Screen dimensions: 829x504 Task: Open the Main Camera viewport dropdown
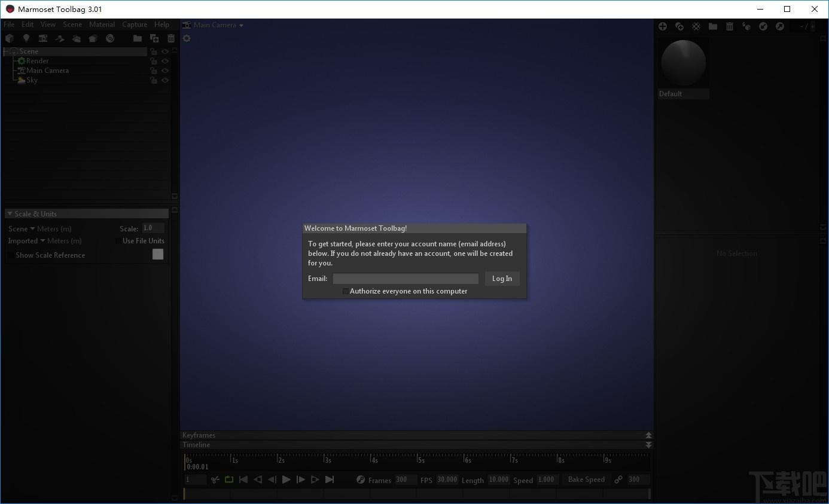(x=213, y=25)
